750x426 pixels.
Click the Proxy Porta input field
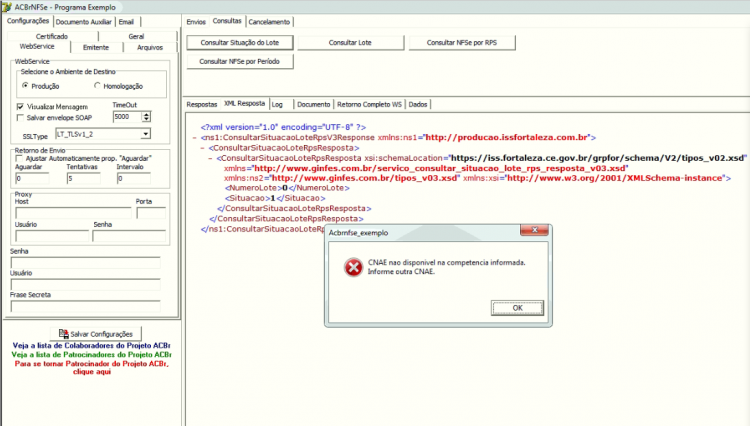151,213
